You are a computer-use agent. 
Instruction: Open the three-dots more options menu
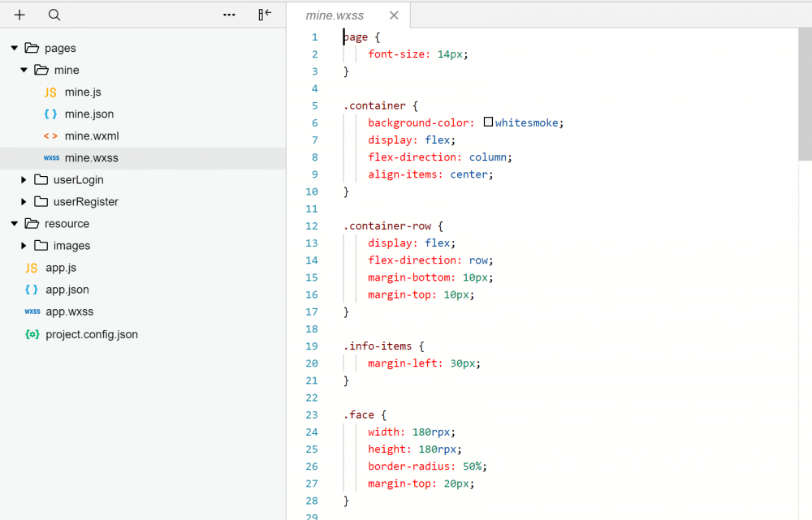[x=229, y=15]
